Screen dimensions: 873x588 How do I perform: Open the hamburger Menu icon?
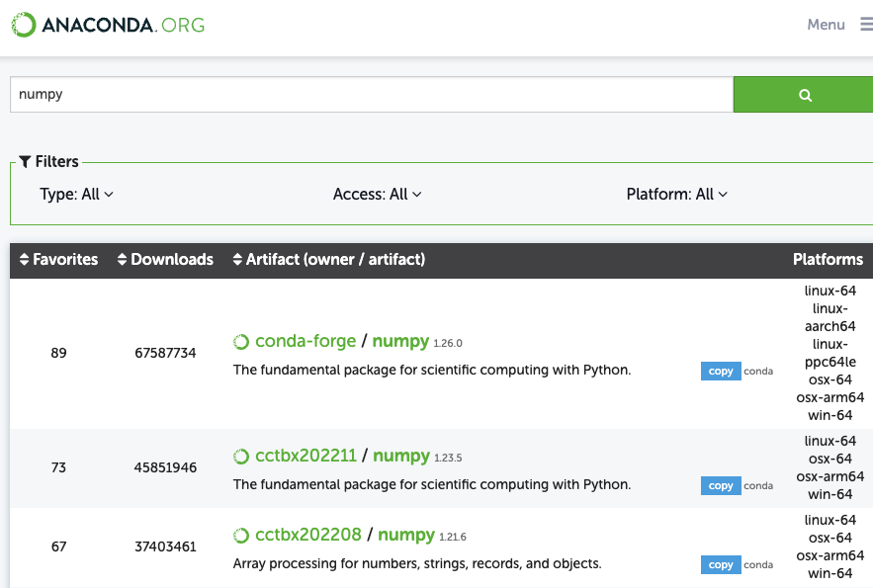(866, 25)
